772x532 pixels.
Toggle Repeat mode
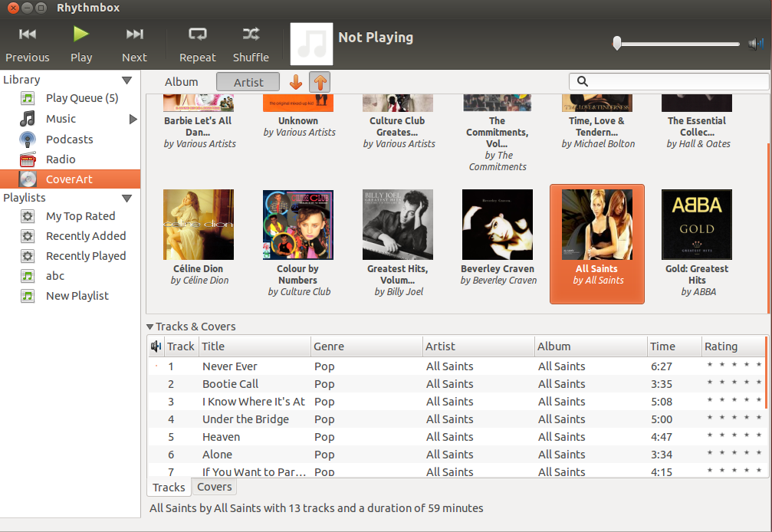click(198, 44)
